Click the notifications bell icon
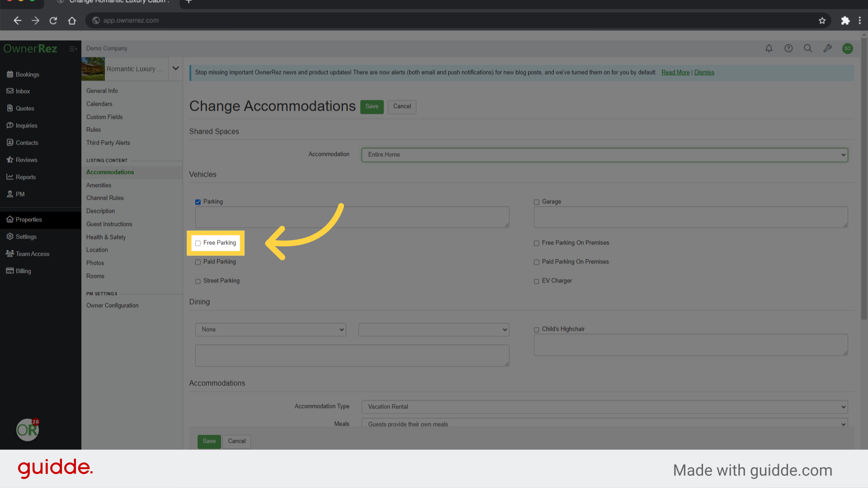Viewport: 868px width, 488px height. [769, 48]
